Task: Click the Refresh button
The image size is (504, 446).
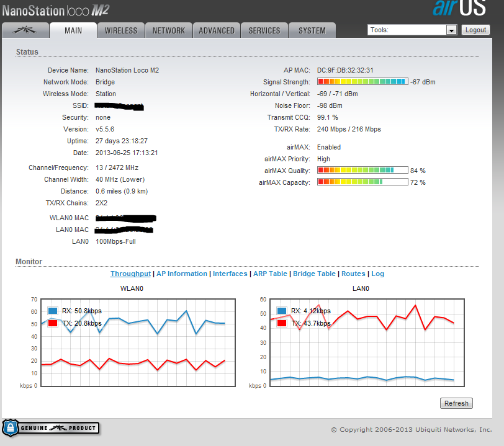Action: point(456,403)
